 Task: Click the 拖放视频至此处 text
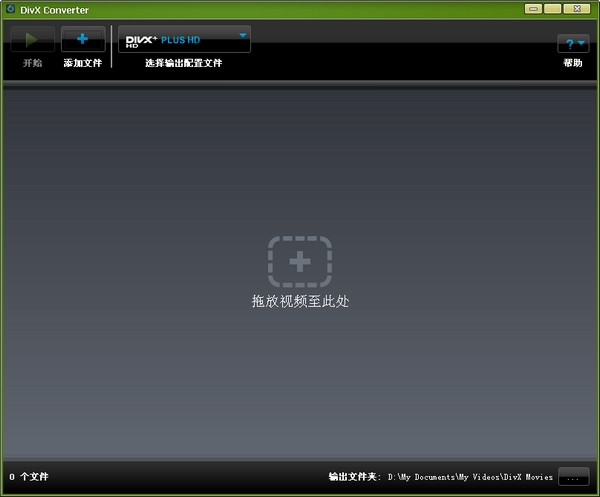[300, 301]
